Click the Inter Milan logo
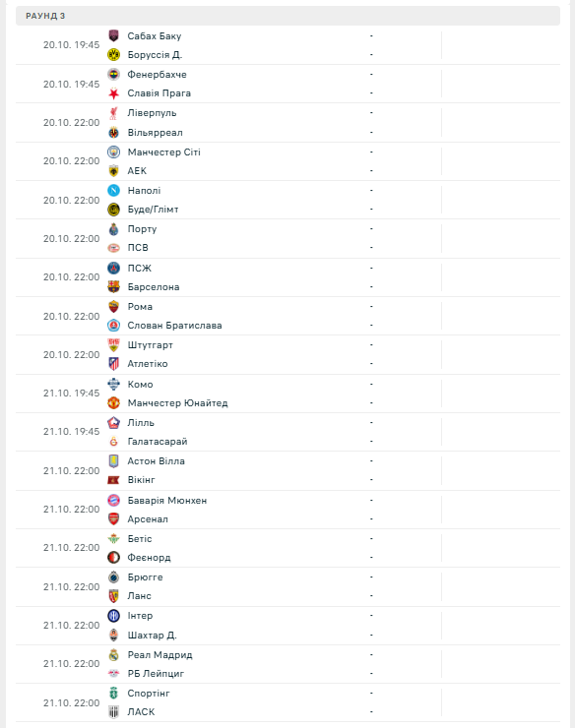 coord(113,616)
